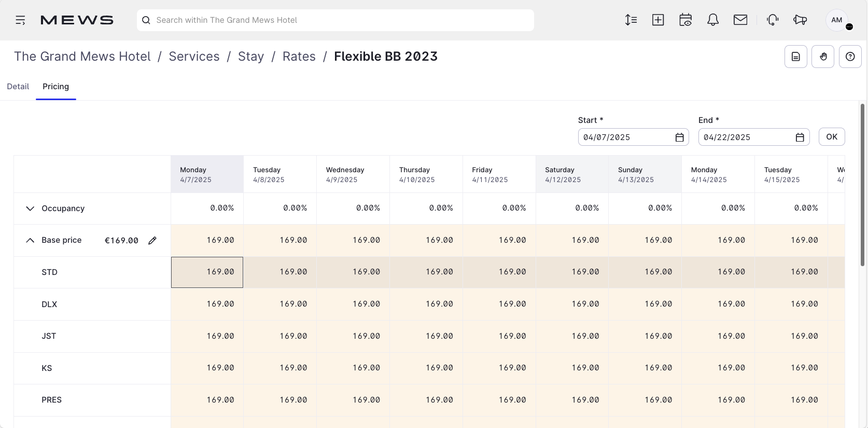The height and width of the screenshot is (428, 868).
Task: Focus the search within The Grand Mews Hotel field
Action: [335, 20]
